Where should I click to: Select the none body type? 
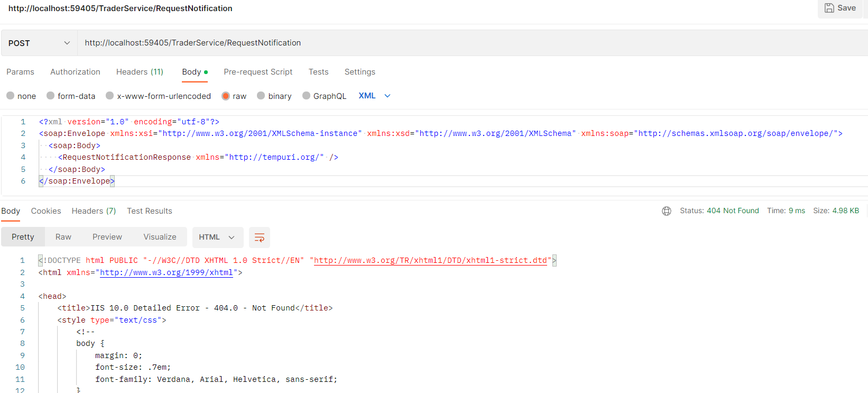tap(10, 96)
